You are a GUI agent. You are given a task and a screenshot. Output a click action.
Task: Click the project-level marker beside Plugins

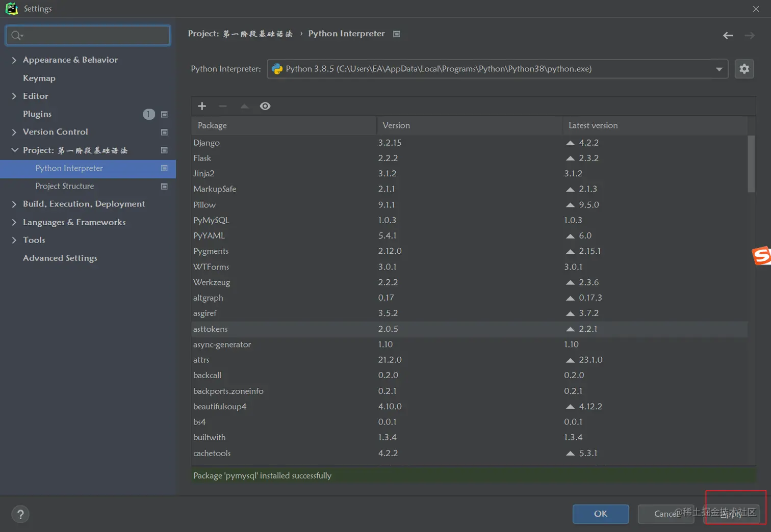click(x=164, y=114)
